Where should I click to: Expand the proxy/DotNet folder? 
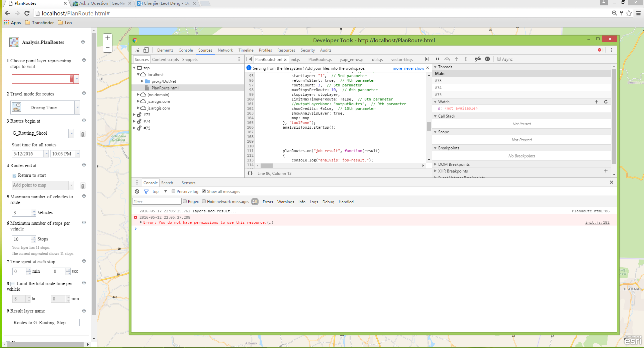[x=142, y=81]
